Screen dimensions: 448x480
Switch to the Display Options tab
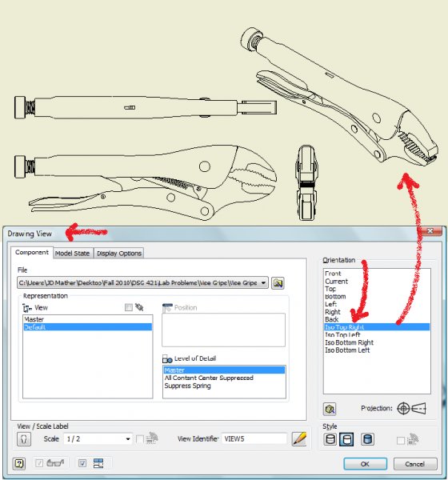point(119,254)
